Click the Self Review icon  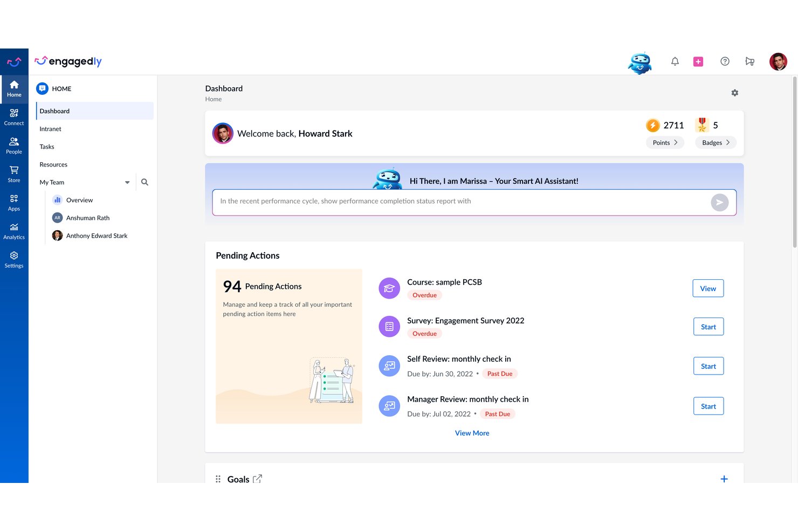click(389, 366)
